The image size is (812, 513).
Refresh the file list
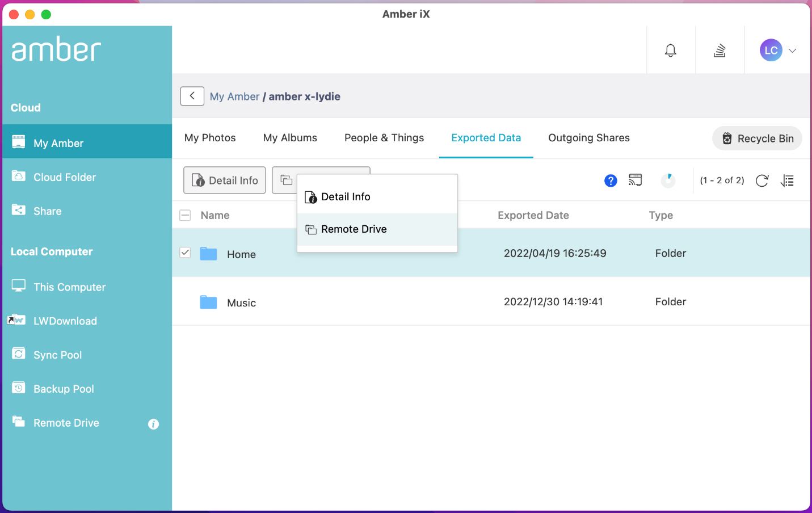pos(762,180)
